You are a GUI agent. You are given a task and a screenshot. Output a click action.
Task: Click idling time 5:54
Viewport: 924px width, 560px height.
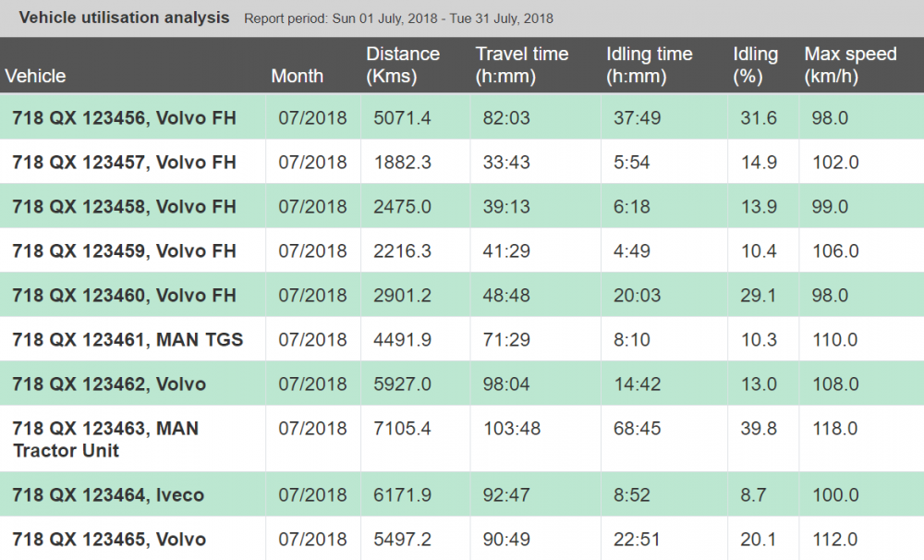[632, 162]
